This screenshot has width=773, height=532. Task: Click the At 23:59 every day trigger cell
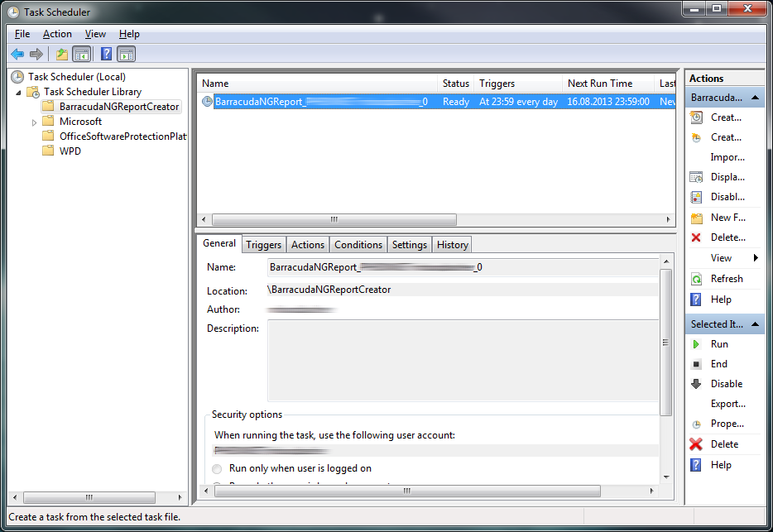point(518,102)
